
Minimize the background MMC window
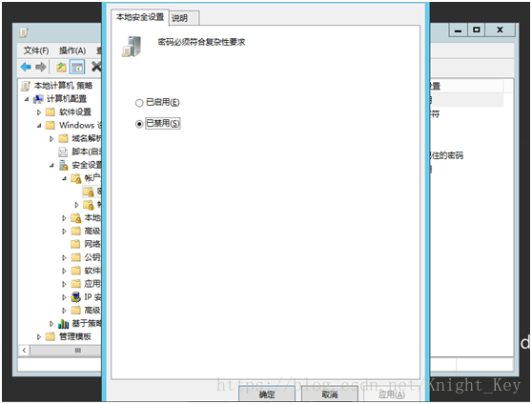point(459,30)
